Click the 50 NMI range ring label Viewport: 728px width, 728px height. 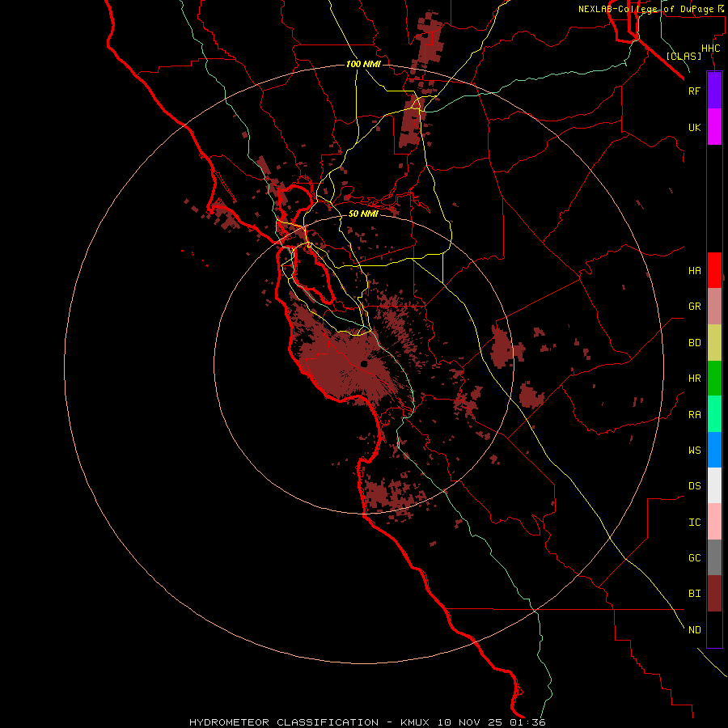363,214
